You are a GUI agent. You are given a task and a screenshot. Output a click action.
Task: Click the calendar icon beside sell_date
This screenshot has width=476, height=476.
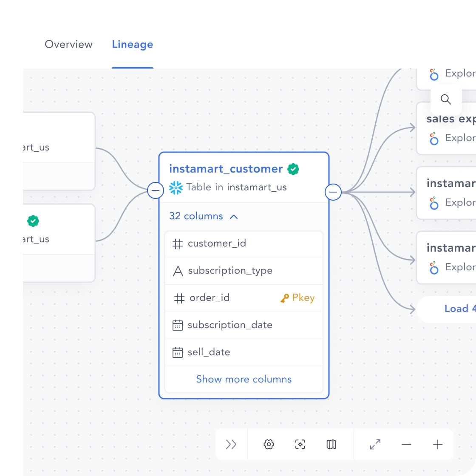[178, 352]
